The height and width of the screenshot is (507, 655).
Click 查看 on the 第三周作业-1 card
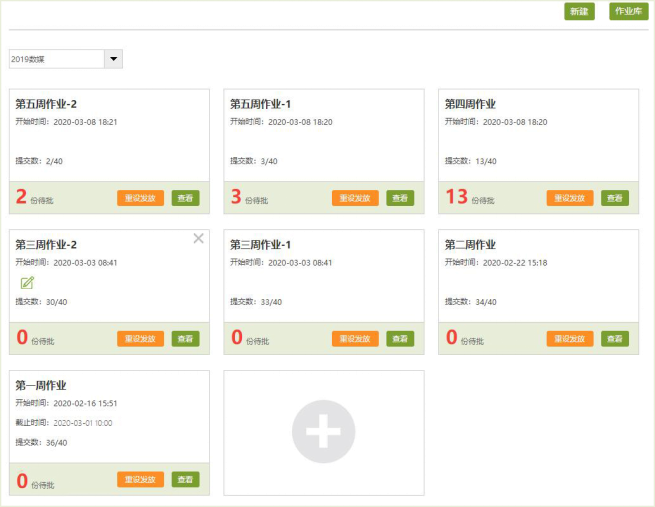coord(400,339)
